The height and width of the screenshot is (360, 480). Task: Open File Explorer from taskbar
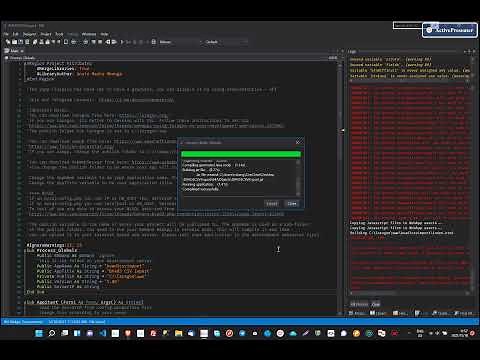tap(179, 333)
